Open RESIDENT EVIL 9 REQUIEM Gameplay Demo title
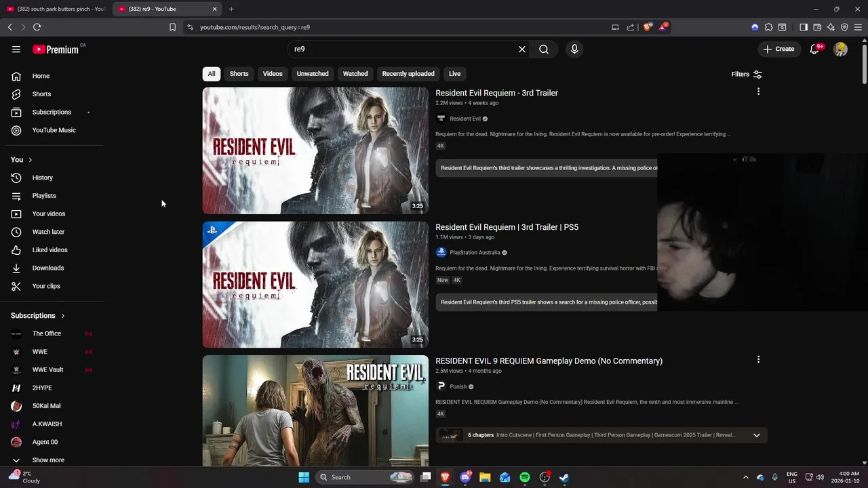 click(549, 361)
